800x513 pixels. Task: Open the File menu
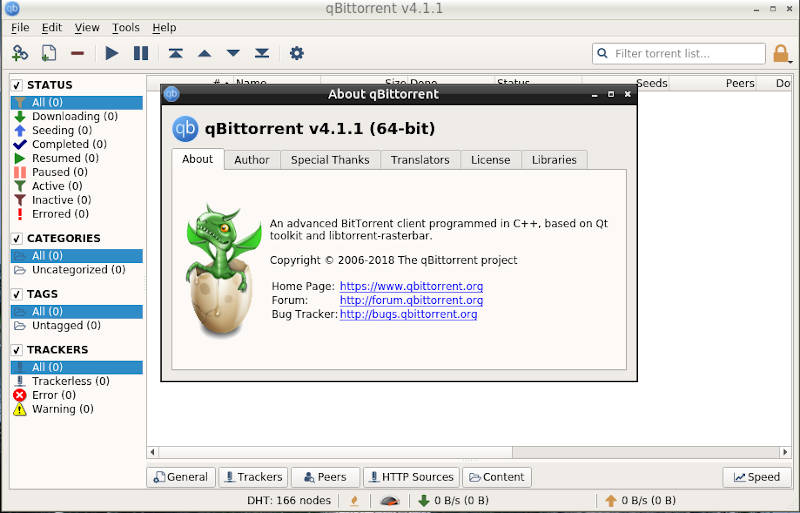[x=20, y=28]
